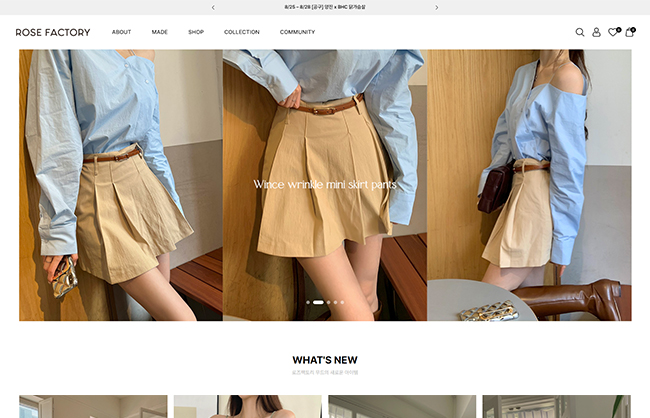Expand the SHOP navigation menu

point(196,32)
